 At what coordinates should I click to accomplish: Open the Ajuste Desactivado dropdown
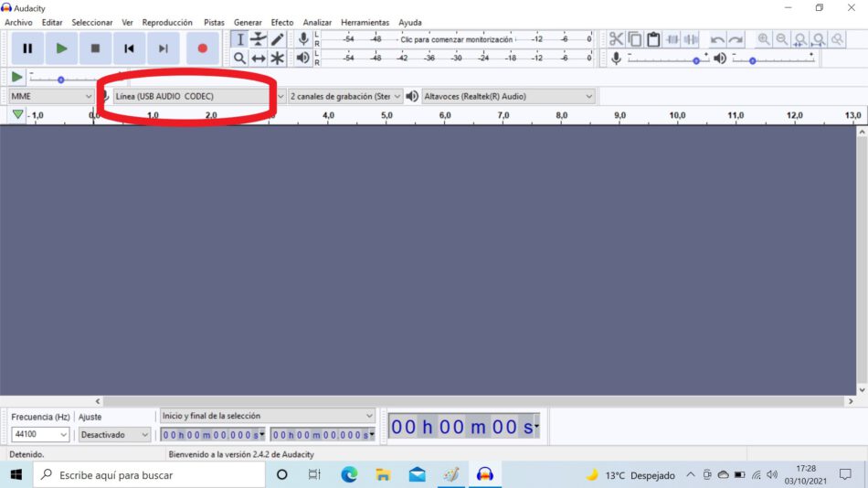click(x=114, y=435)
